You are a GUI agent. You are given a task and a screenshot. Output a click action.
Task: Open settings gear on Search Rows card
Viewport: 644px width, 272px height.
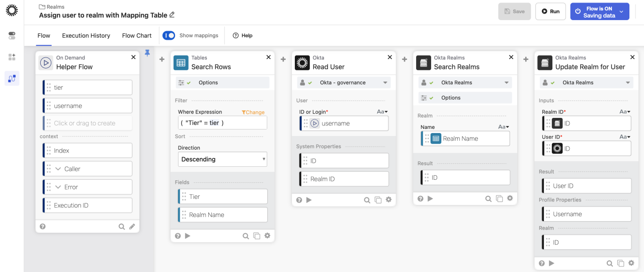tap(267, 236)
